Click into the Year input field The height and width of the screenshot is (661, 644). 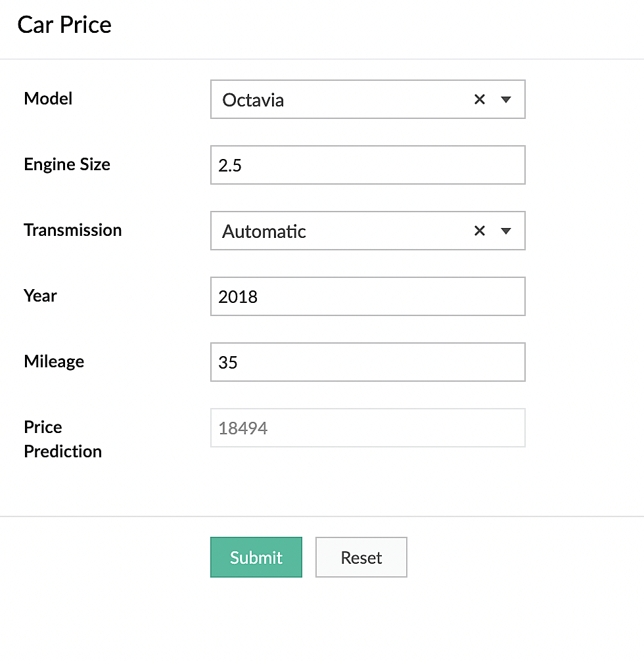click(367, 296)
